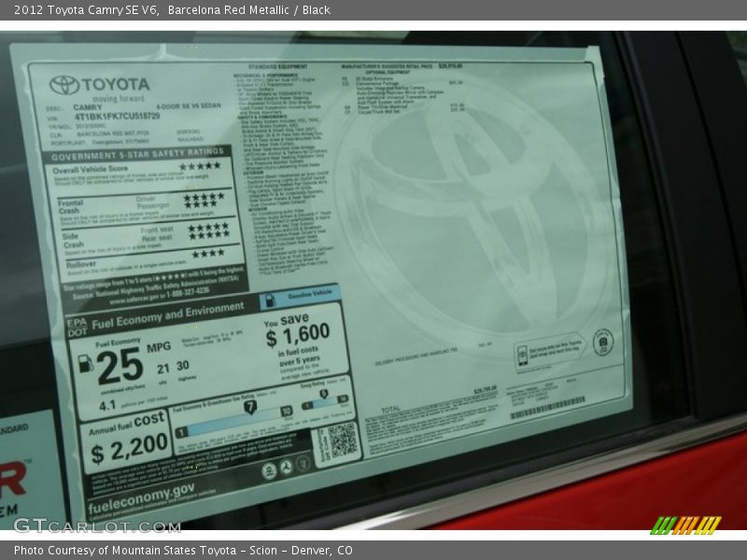Viewport: 747px width, 560px height.
Task: Click the circular QR badge near the Toyota info text
Action: tap(602, 341)
